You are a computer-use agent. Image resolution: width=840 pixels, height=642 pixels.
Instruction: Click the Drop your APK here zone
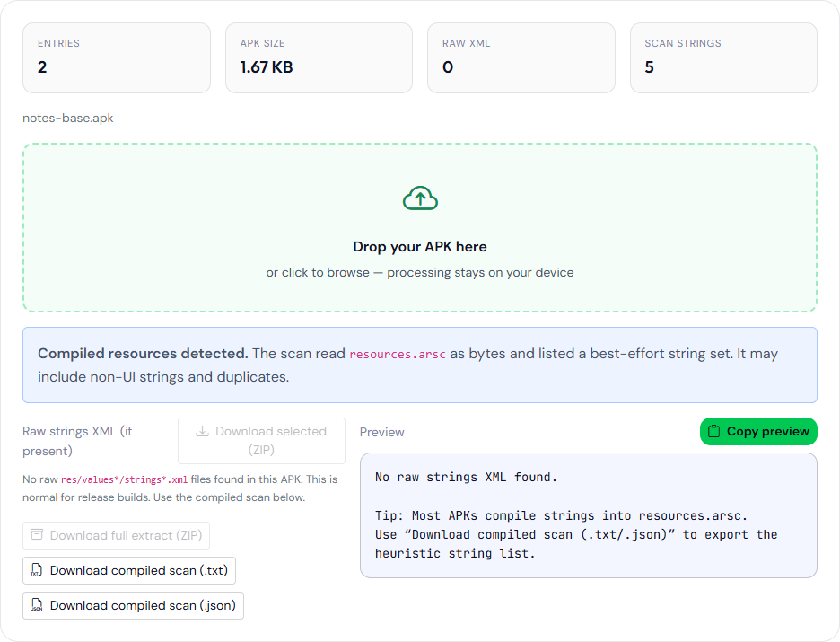pyautogui.click(x=420, y=227)
